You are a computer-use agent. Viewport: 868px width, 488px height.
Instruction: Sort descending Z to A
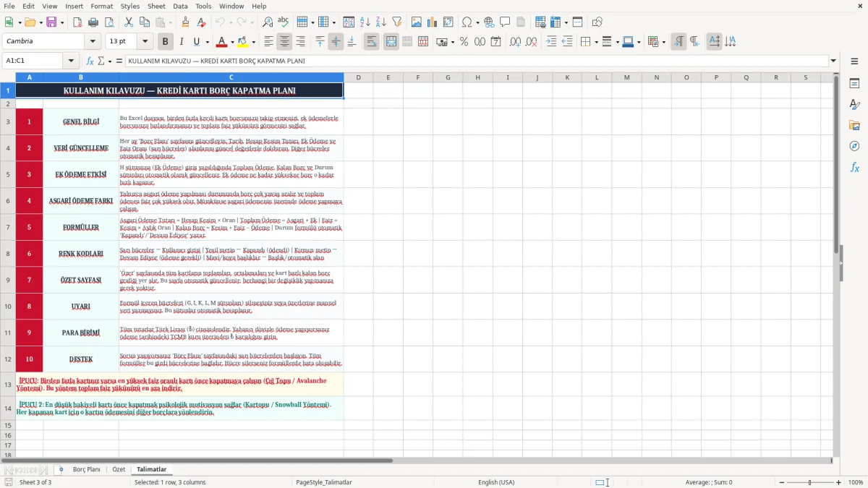point(380,22)
